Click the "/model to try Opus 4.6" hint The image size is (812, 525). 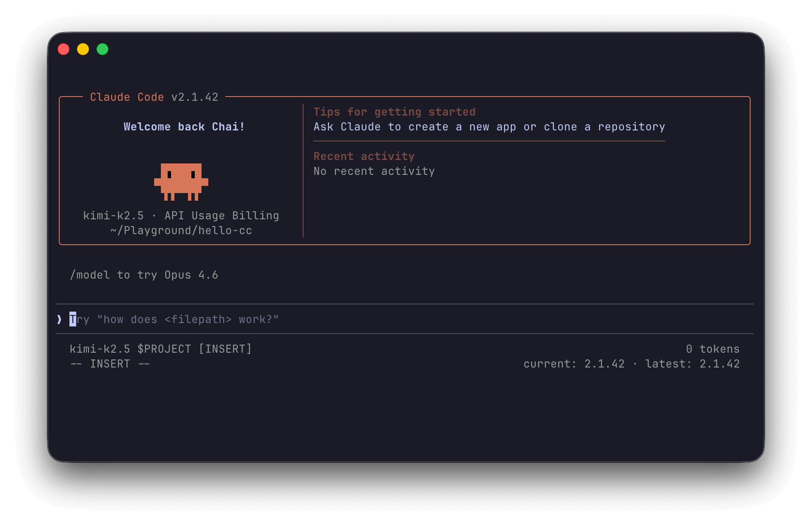click(144, 275)
